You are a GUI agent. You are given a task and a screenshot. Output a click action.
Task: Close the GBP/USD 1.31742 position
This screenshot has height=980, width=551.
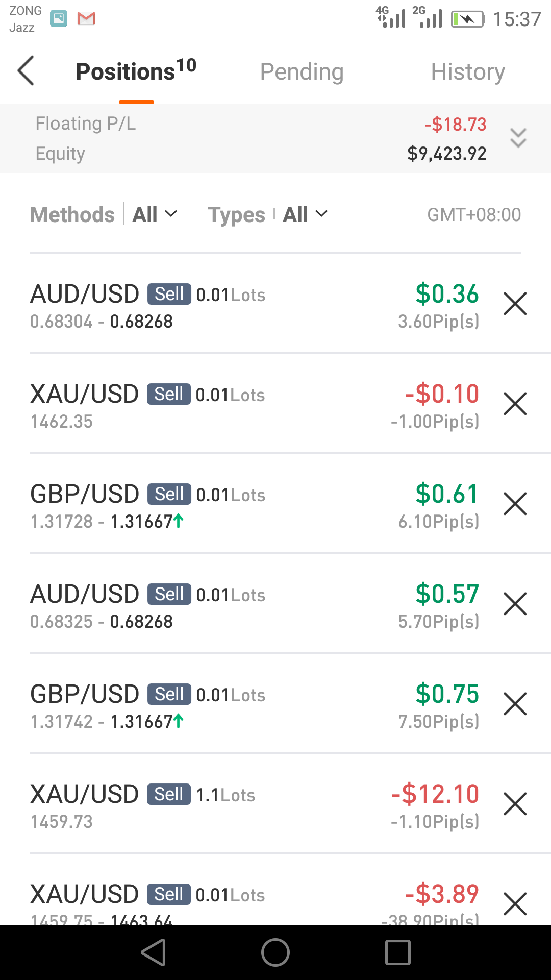(515, 704)
